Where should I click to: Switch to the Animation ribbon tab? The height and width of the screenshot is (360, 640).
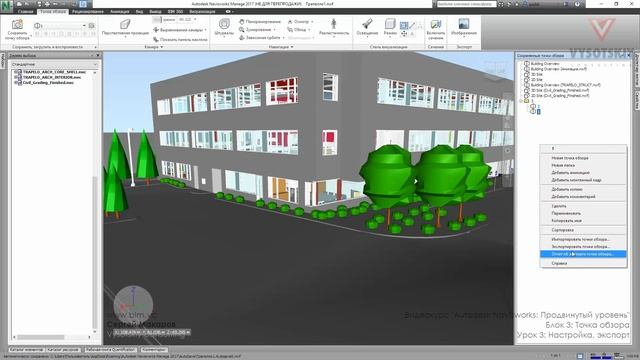point(120,11)
